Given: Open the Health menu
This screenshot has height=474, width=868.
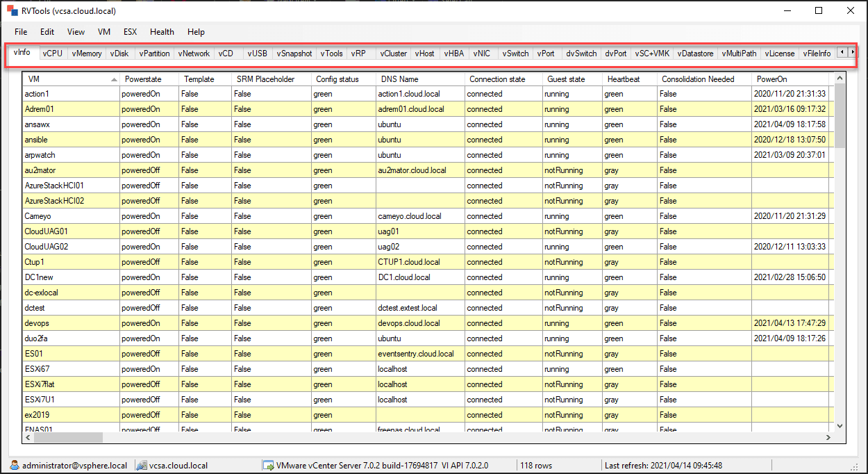Looking at the screenshot, I should coord(162,31).
